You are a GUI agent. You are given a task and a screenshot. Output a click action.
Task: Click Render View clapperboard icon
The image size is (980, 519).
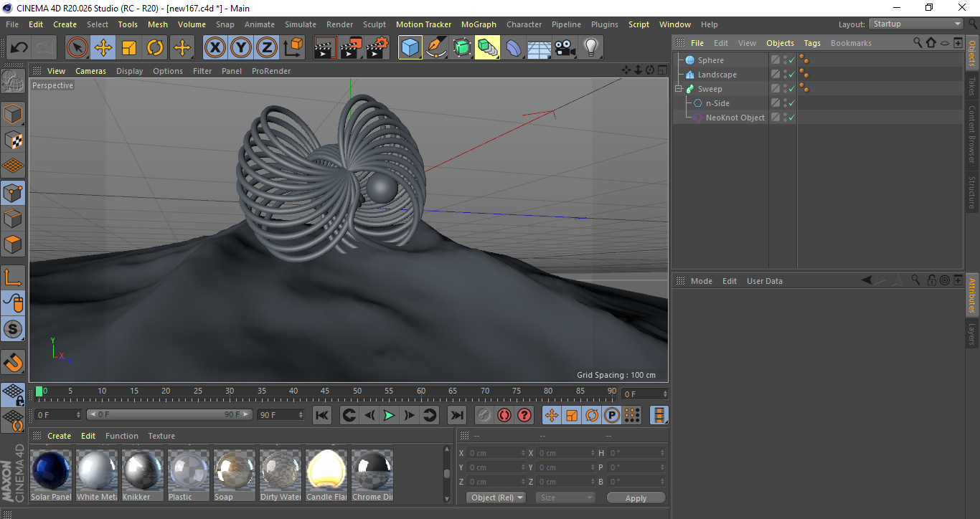pyautogui.click(x=325, y=48)
